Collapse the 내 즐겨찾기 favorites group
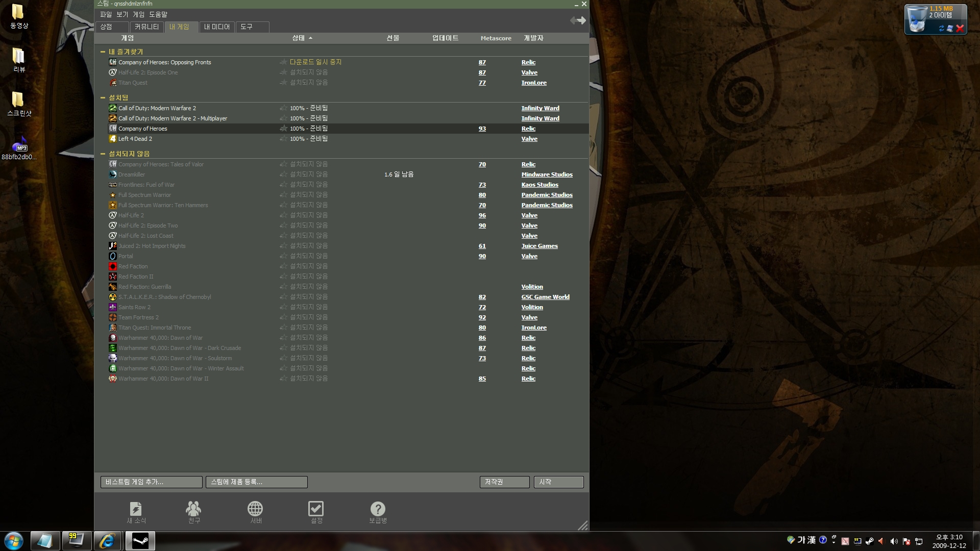This screenshot has width=980, height=551. point(103,52)
